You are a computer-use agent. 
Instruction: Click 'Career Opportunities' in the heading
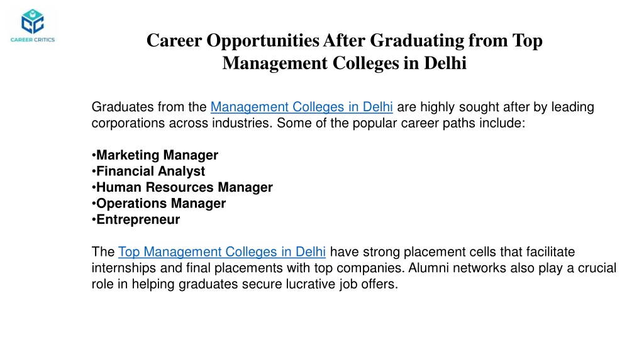coord(233,41)
